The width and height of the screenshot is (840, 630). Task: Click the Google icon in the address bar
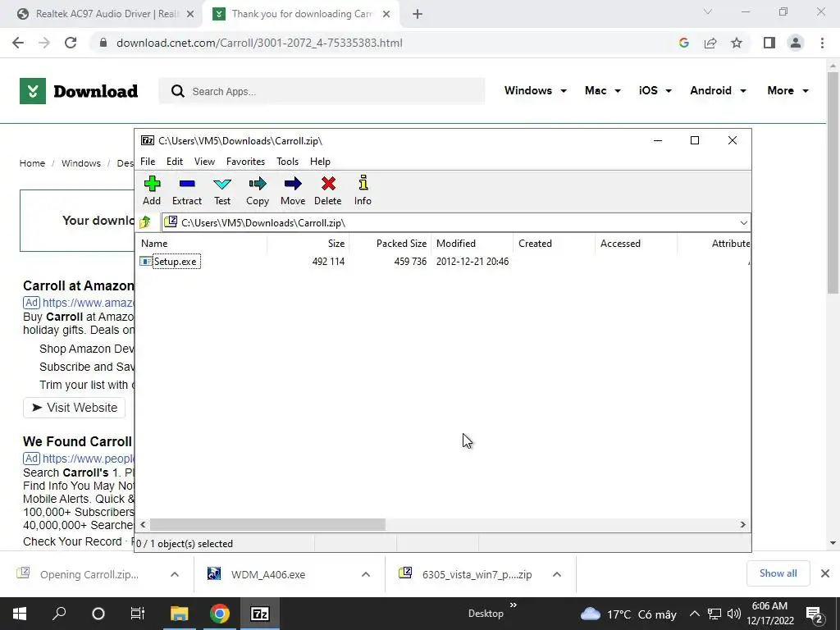683,43
